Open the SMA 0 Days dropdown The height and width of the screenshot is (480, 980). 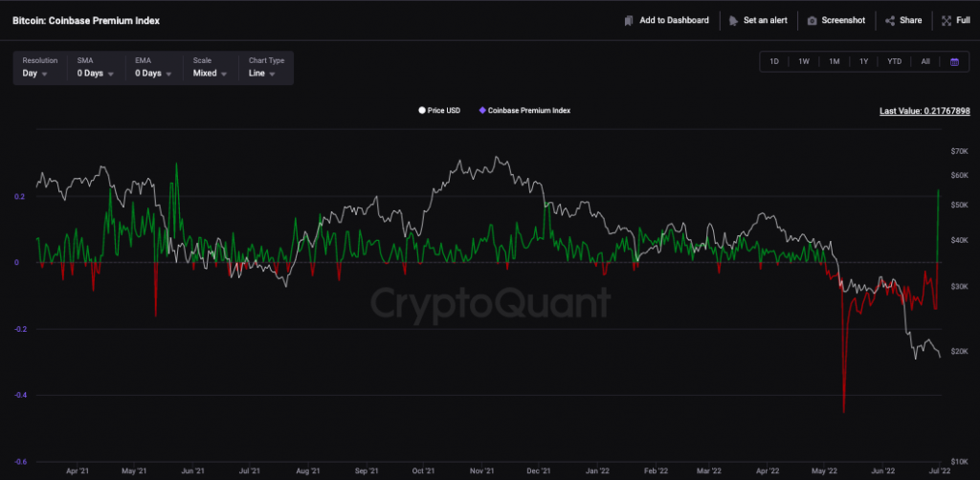point(97,68)
